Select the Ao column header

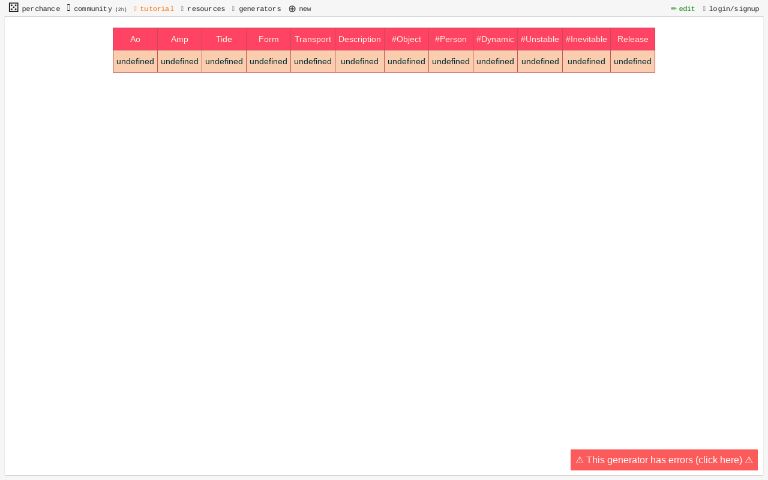(x=135, y=39)
